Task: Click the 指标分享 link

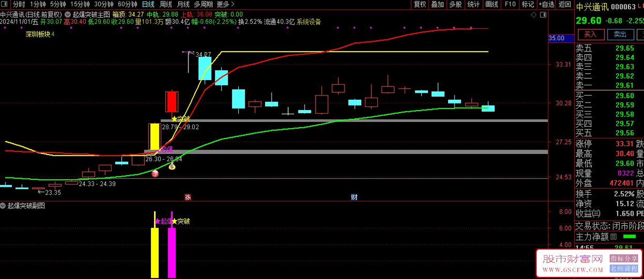Action: 624,258
